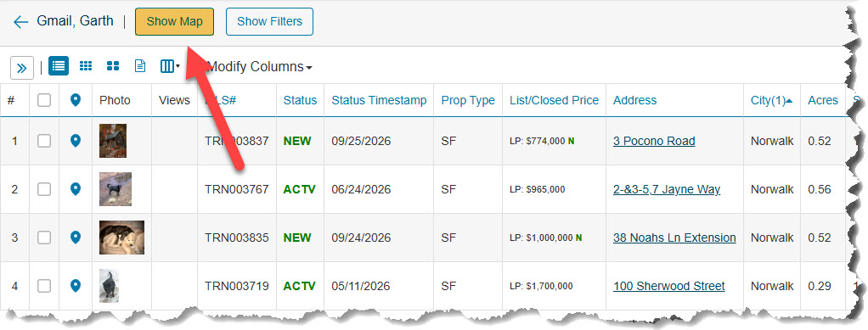Screen dimensions: 868x330
Task: Switch to small grid view icon
Action: [x=86, y=66]
